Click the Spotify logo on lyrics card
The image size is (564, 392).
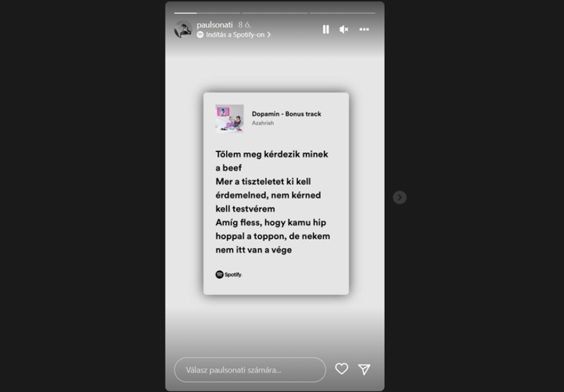(x=229, y=275)
